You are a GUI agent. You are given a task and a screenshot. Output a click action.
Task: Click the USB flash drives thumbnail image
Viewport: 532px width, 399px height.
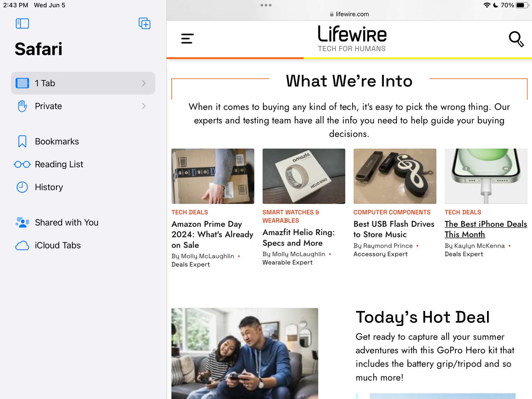tap(394, 176)
